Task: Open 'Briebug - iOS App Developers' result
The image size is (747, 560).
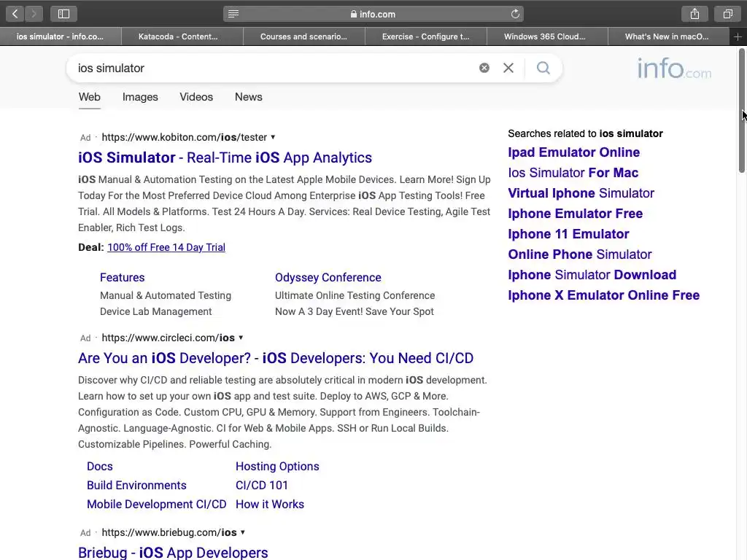Action: click(x=173, y=553)
